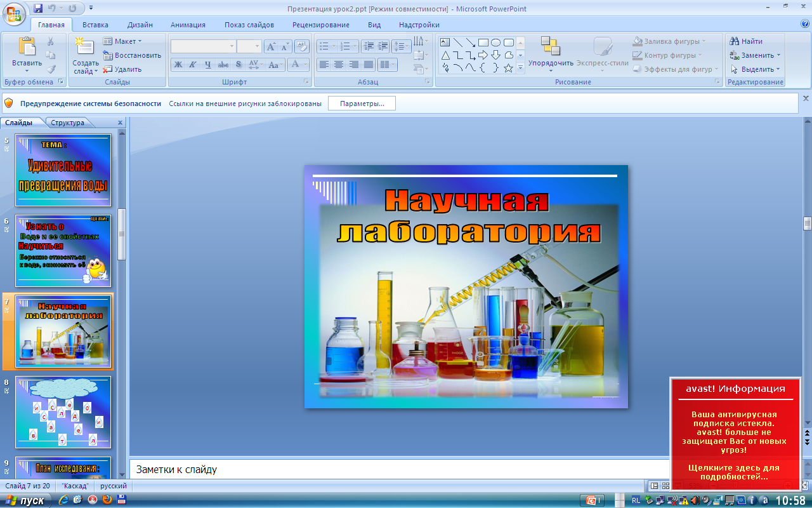
Task: Expand the shapes gallery More arrow
Action: [520, 68]
